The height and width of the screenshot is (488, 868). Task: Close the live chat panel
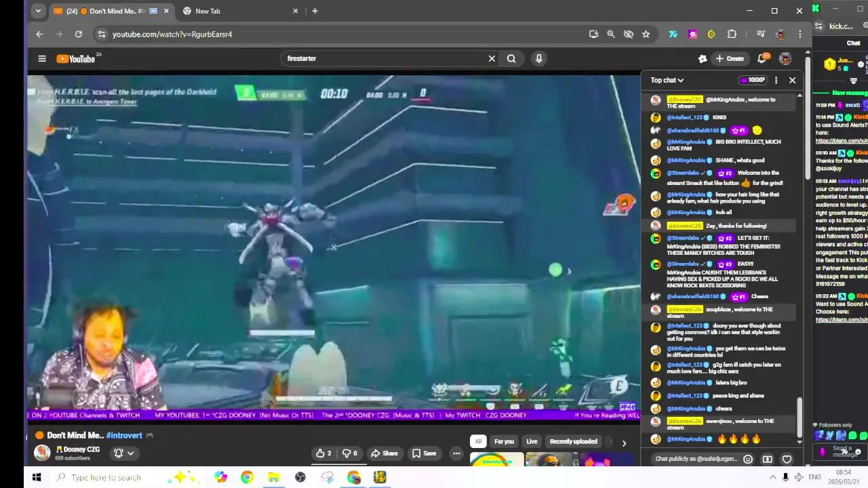(792, 80)
